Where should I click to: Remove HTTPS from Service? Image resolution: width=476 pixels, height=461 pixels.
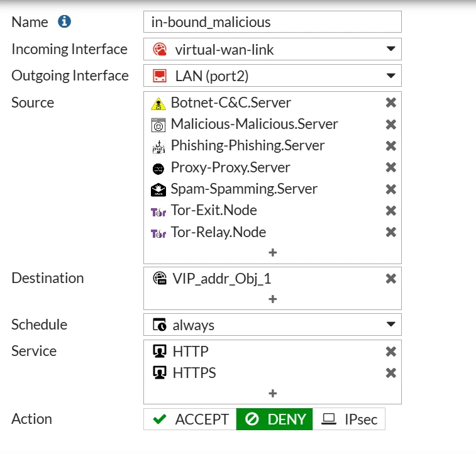pos(391,372)
